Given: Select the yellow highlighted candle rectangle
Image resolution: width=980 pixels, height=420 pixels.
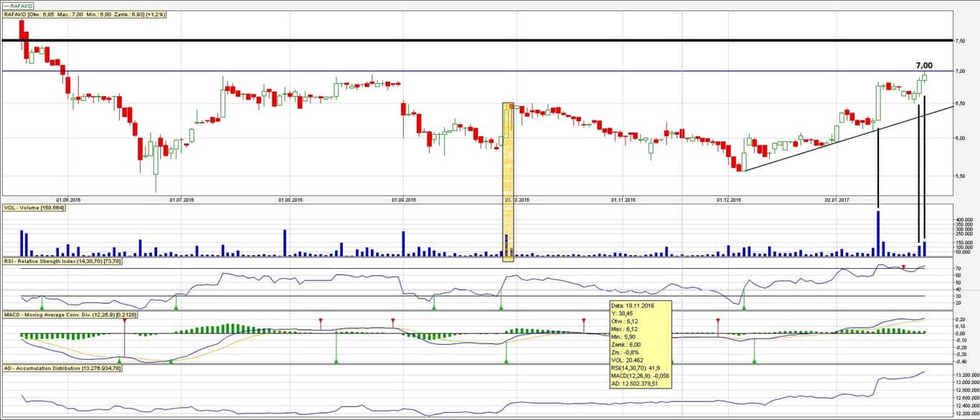Looking at the screenshot, I should 508,179.
